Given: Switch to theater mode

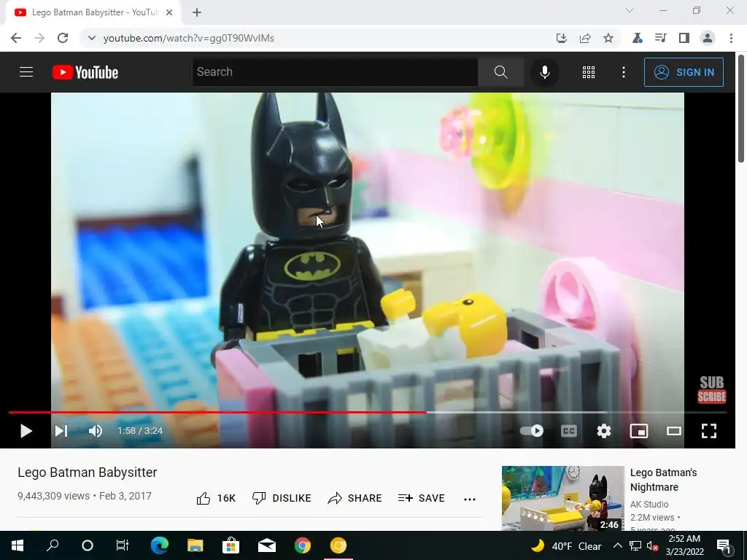Looking at the screenshot, I should [x=673, y=431].
